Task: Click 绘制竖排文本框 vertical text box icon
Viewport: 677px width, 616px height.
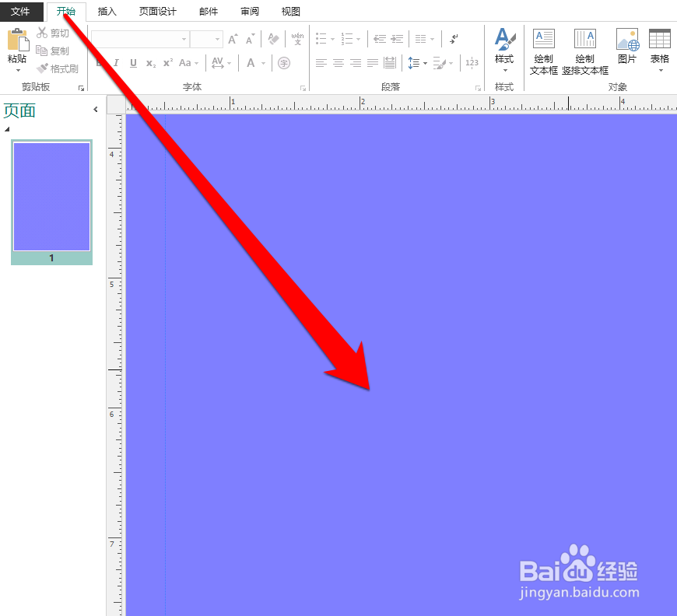Action: click(x=585, y=39)
